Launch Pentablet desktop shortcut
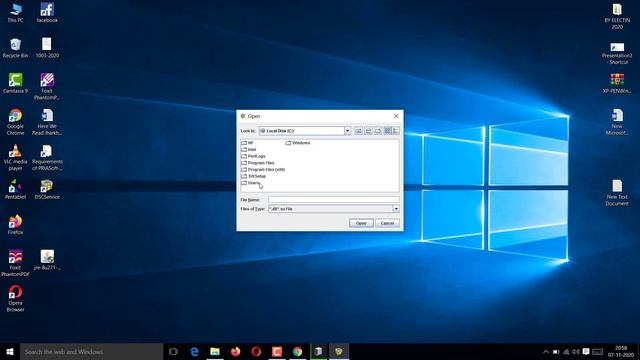The height and width of the screenshot is (360, 640). click(16, 189)
